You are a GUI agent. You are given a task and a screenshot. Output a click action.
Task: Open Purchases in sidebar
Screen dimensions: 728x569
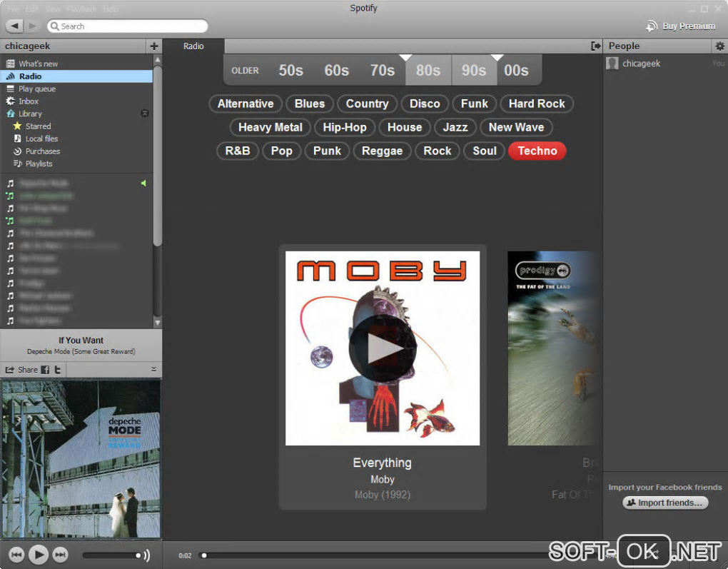[42, 151]
